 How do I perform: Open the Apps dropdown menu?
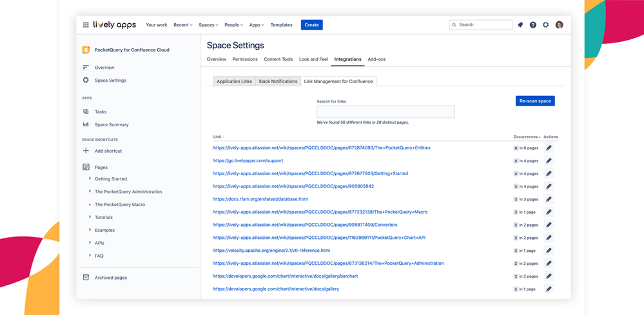(x=257, y=25)
